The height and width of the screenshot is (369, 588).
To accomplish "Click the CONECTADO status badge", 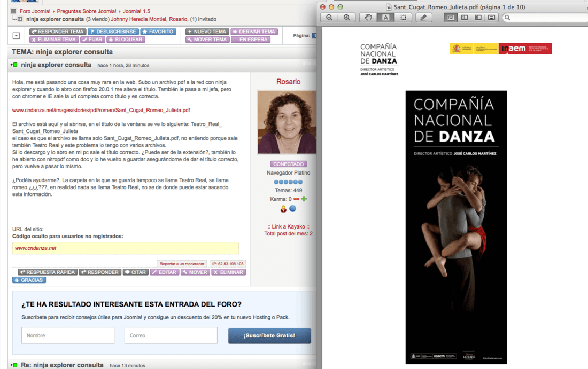I will (x=288, y=164).
